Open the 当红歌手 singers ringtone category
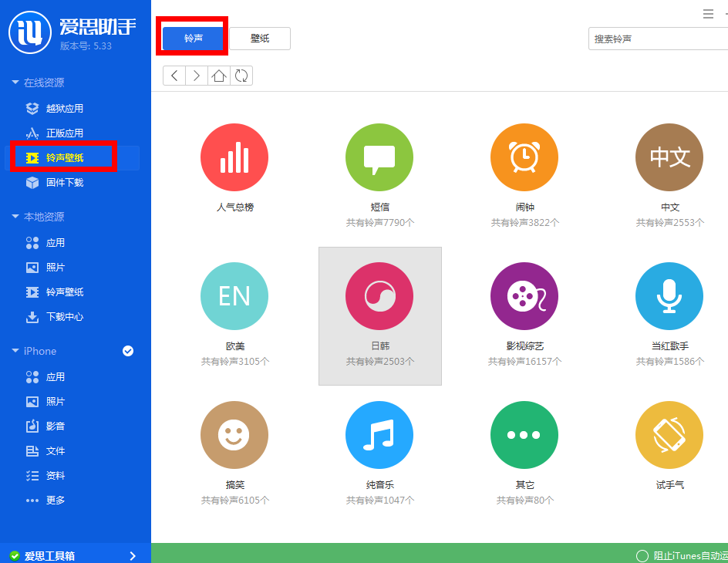Screen dimensions: 728x563 click(x=669, y=295)
